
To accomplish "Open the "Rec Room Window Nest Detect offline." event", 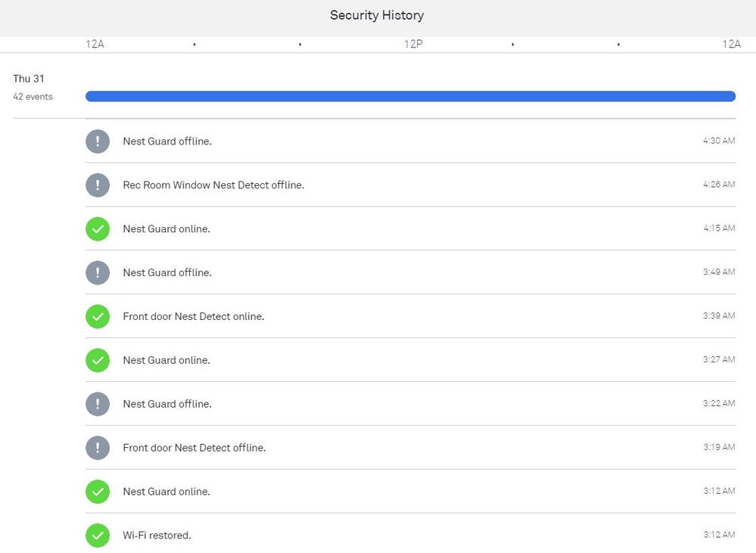I will pyautogui.click(x=213, y=185).
